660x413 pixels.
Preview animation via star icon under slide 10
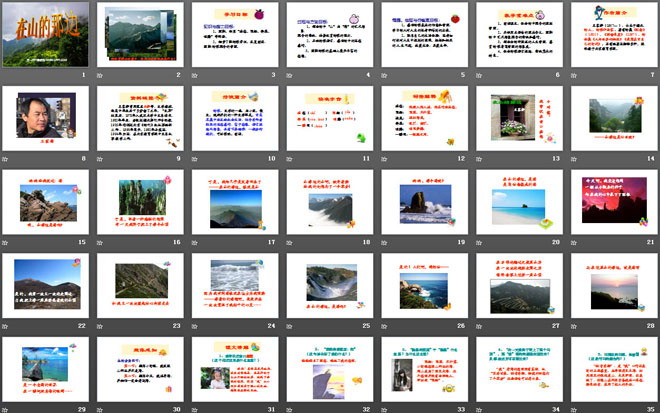pyautogui.click(x=195, y=159)
